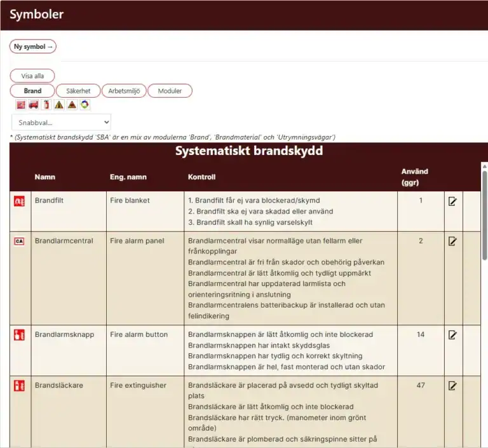
Task: Click the yellow warning triangle filter icon
Action: point(59,105)
